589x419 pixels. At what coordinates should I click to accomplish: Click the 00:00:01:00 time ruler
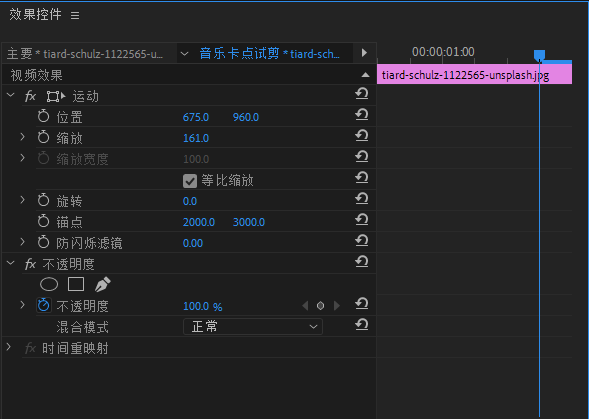click(x=443, y=52)
